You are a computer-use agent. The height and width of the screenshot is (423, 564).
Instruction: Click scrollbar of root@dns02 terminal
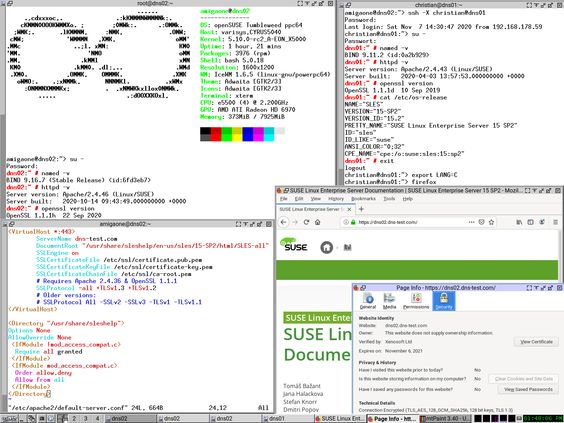3,113
